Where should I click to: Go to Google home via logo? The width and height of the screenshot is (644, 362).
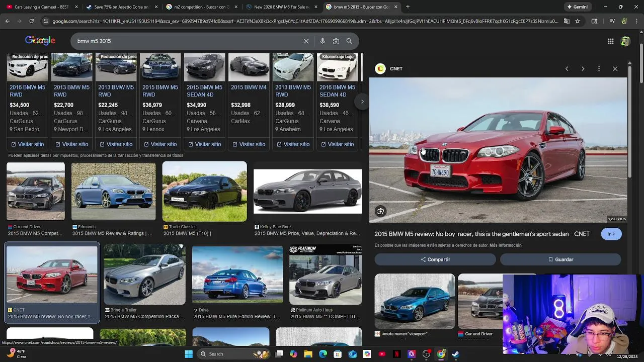[40, 41]
